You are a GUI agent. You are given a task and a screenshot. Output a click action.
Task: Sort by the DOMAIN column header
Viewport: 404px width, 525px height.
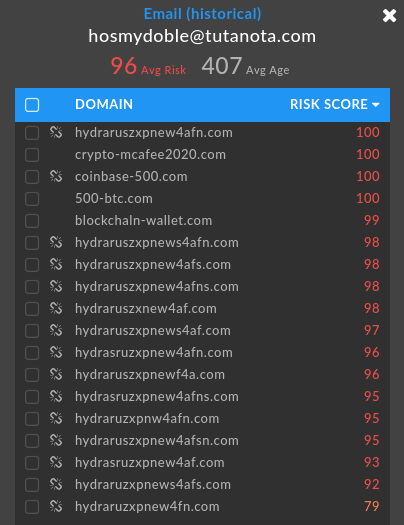coord(104,104)
